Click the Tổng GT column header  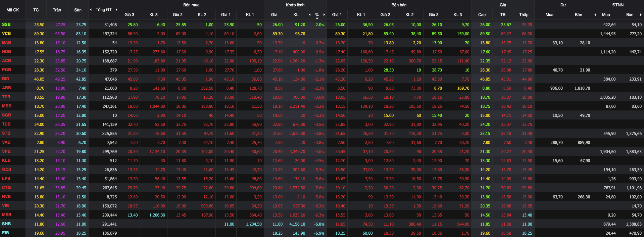tap(103, 10)
